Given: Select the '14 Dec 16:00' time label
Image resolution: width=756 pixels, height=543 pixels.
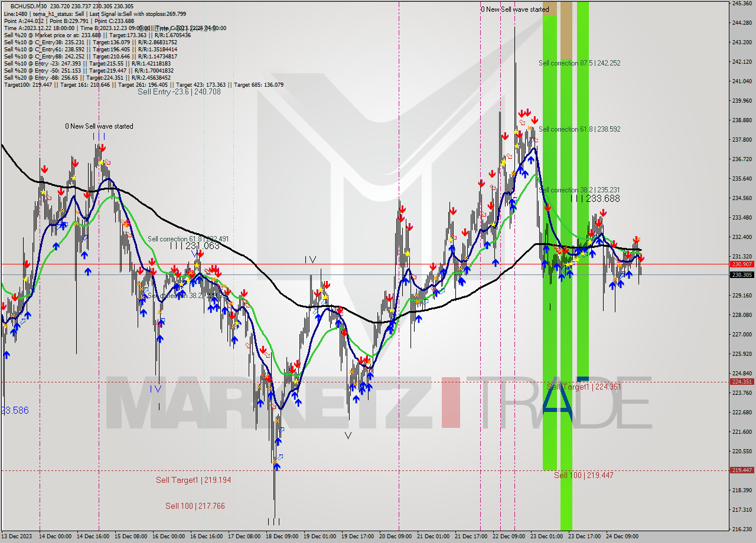Looking at the screenshot, I should click(x=92, y=537).
